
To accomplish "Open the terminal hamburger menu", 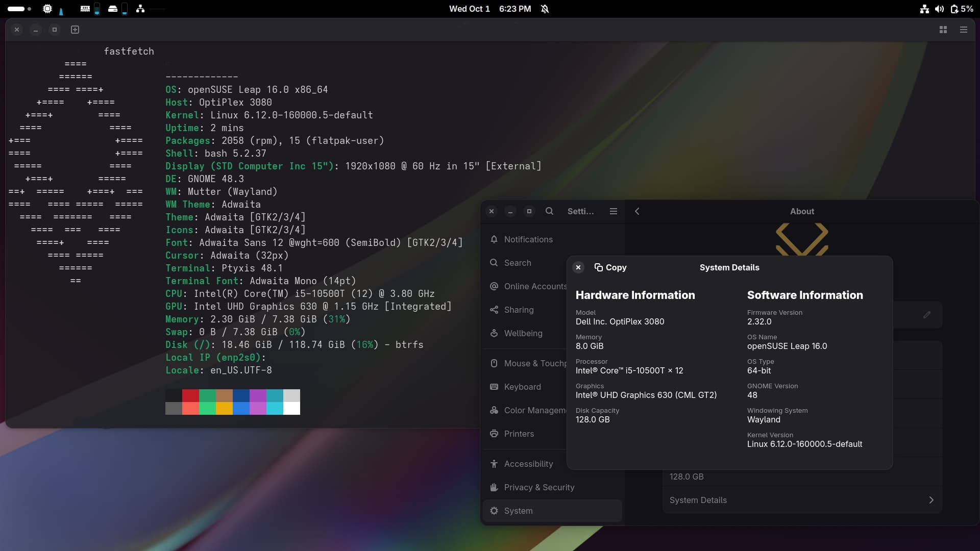I will coord(964,30).
